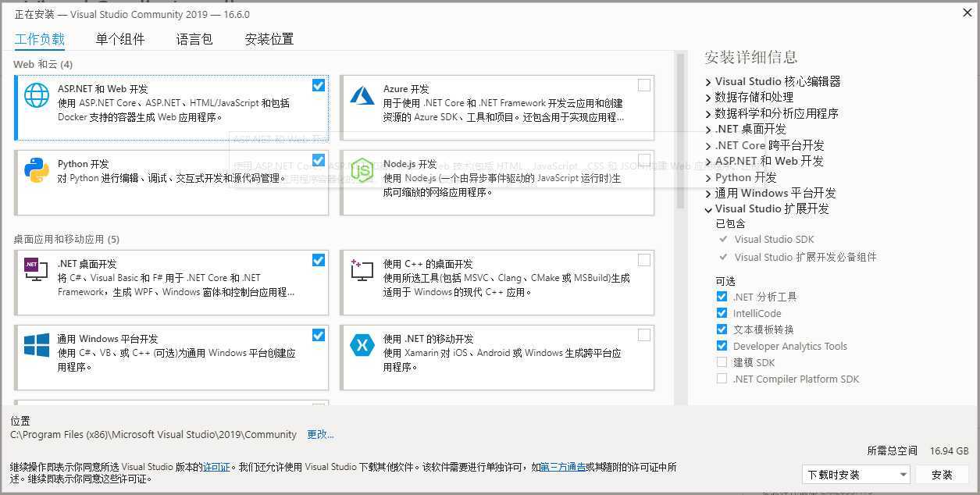Collapse Visual Studio 扩展开发 details
This screenshot has width=980, height=495.
(708, 209)
